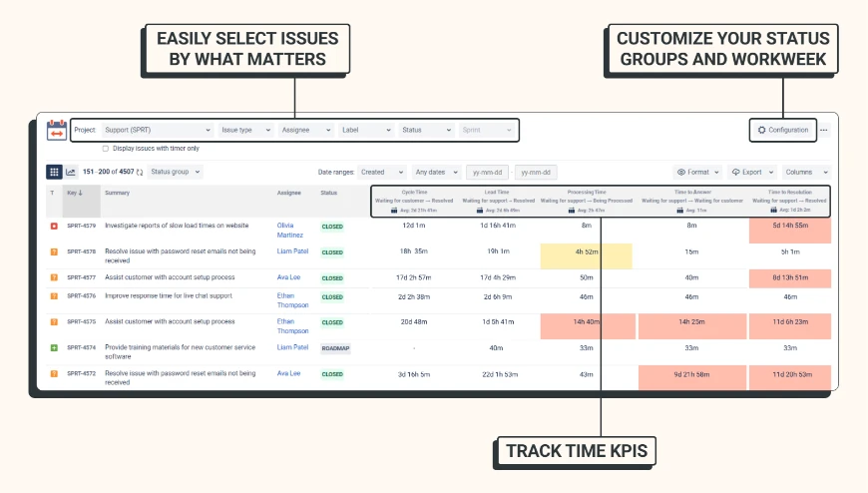The height and width of the screenshot is (493, 868).
Task: Click the start date yy-mm-dd field
Action: tap(487, 173)
